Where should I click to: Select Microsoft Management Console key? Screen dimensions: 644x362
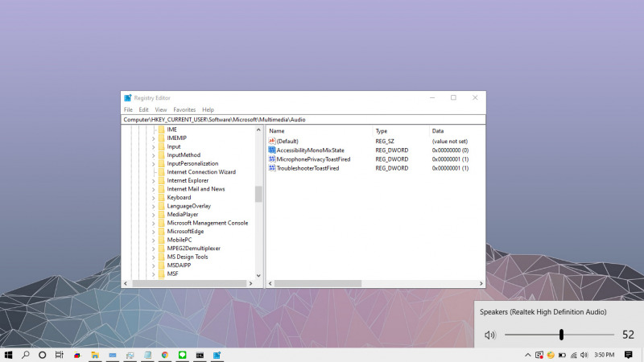[x=208, y=223]
